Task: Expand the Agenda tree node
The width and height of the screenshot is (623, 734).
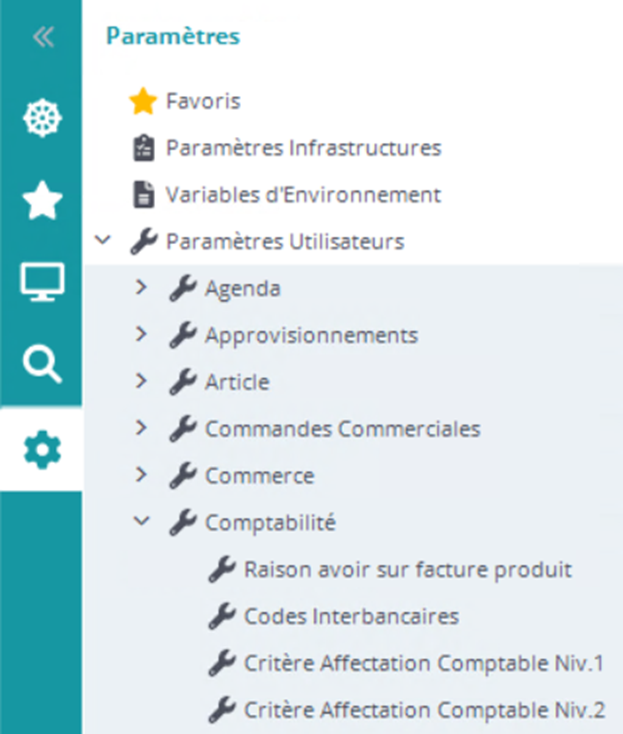Action: click(141, 288)
